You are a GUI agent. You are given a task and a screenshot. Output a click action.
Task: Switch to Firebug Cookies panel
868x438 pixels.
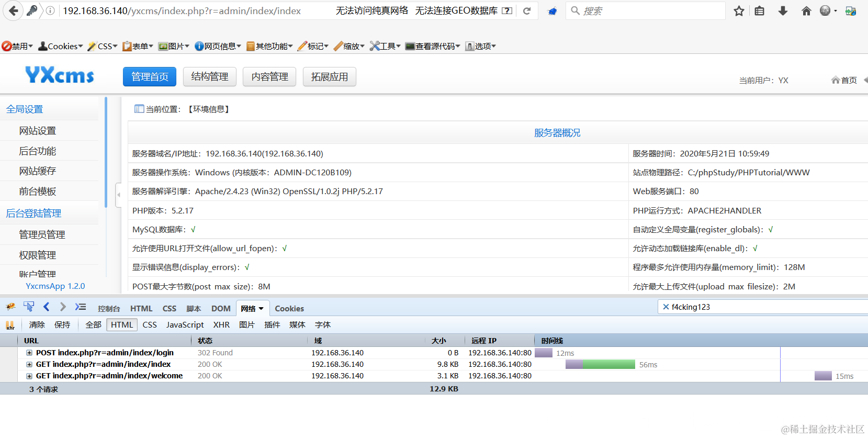pos(289,309)
